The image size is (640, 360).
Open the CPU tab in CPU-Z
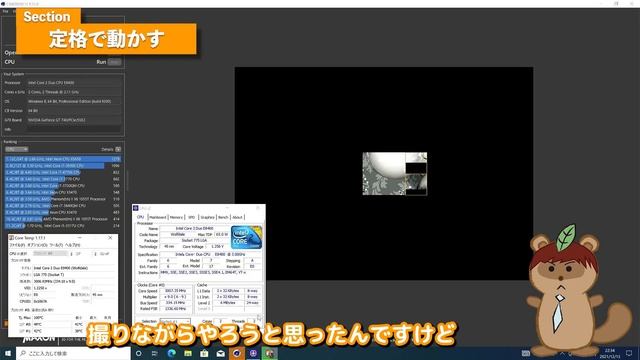pyautogui.click(x=140, y=217)
